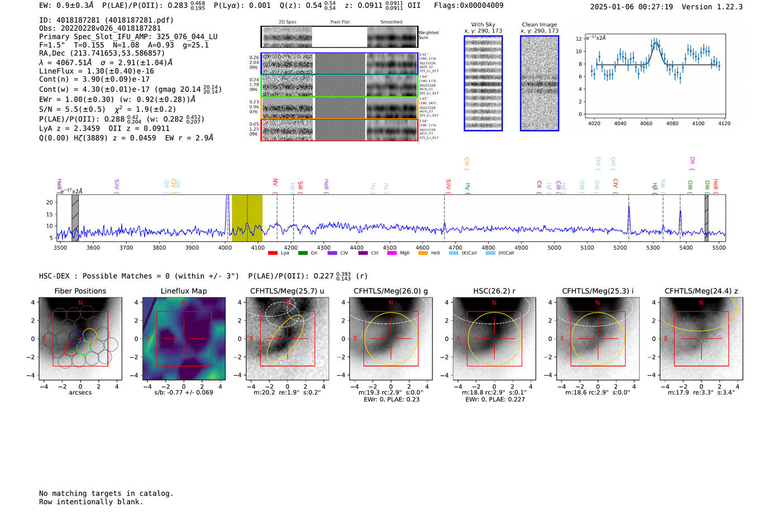Screen dimensions: 782x532
Task: Open the CFHTLS/Meg(24.4) z image
Action: [702, 339]
